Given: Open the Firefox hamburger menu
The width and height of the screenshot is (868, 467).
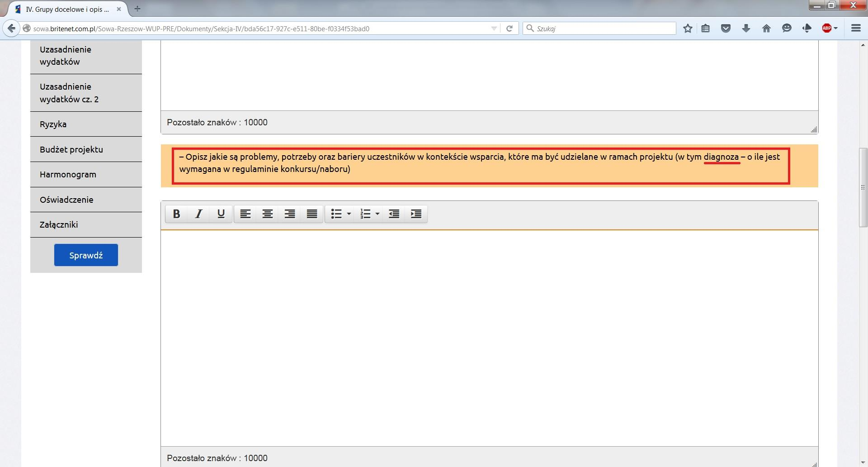Looking at the screenshot, I should pos(856,29).
